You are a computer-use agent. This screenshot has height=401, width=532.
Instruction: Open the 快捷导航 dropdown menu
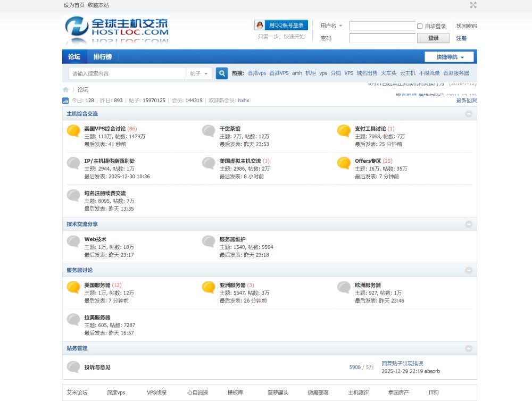point(449,57)
